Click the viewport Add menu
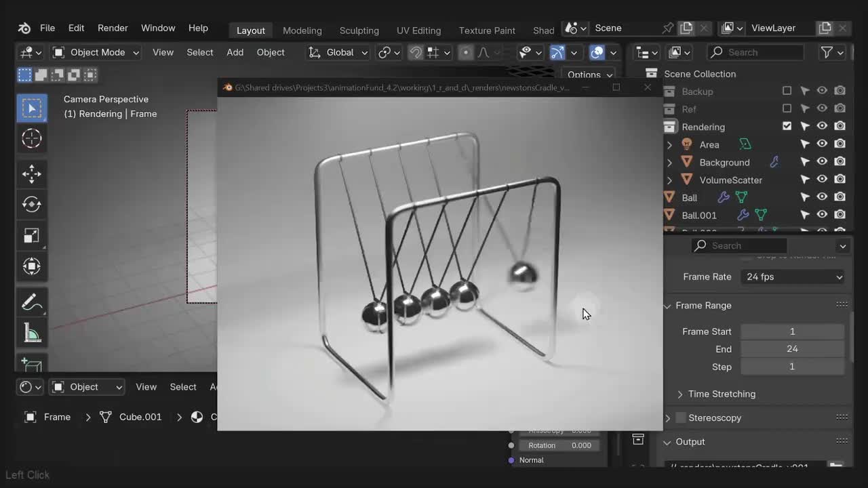 235,52
